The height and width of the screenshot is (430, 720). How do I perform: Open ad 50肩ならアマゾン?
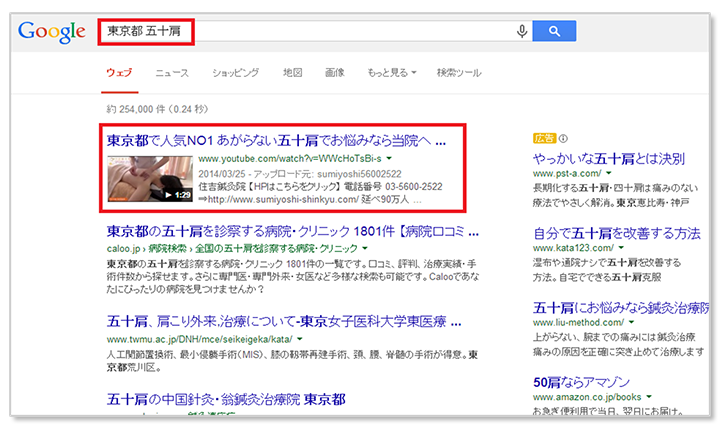click(x=581, y=382)
